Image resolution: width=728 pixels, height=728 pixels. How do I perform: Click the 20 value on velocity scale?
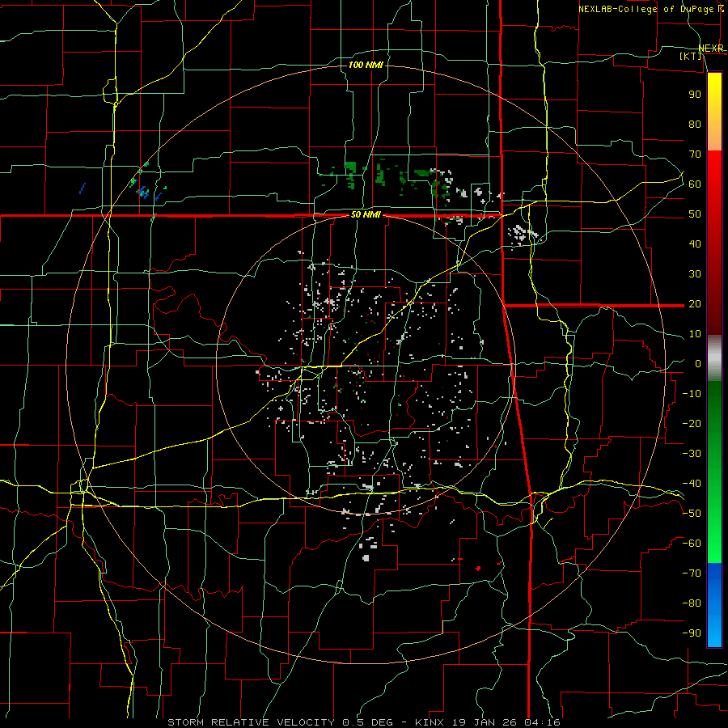[x=695, y=304]
